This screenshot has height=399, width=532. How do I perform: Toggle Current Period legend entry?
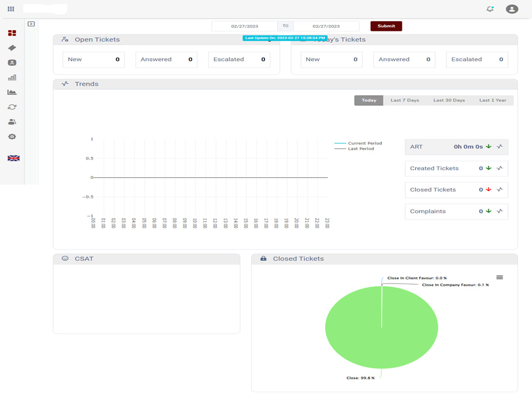[358, 143]
